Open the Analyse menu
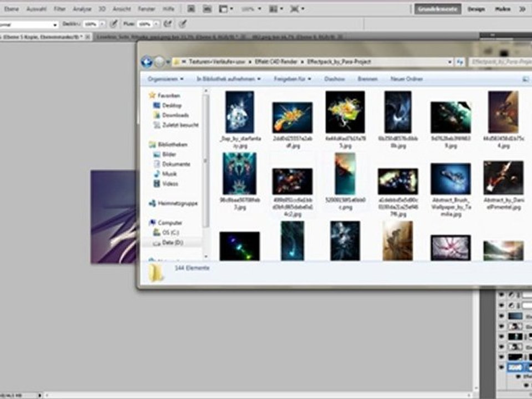 [82, 9]
